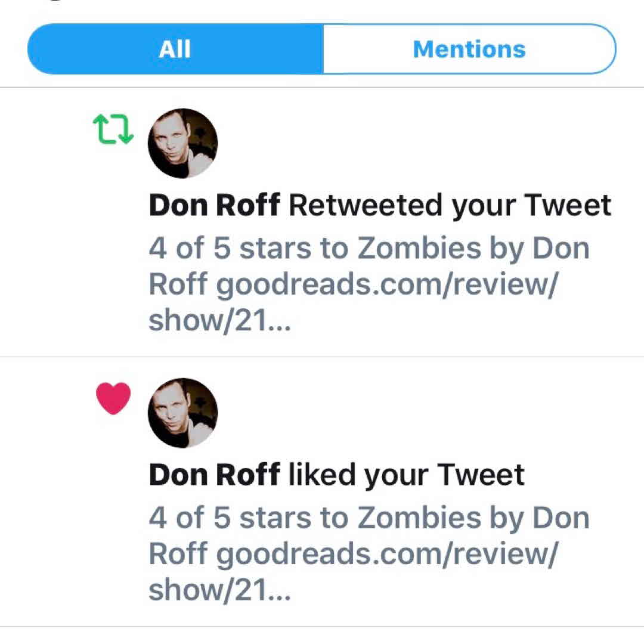Open the Mentions tab

click(x=469, y=49)
